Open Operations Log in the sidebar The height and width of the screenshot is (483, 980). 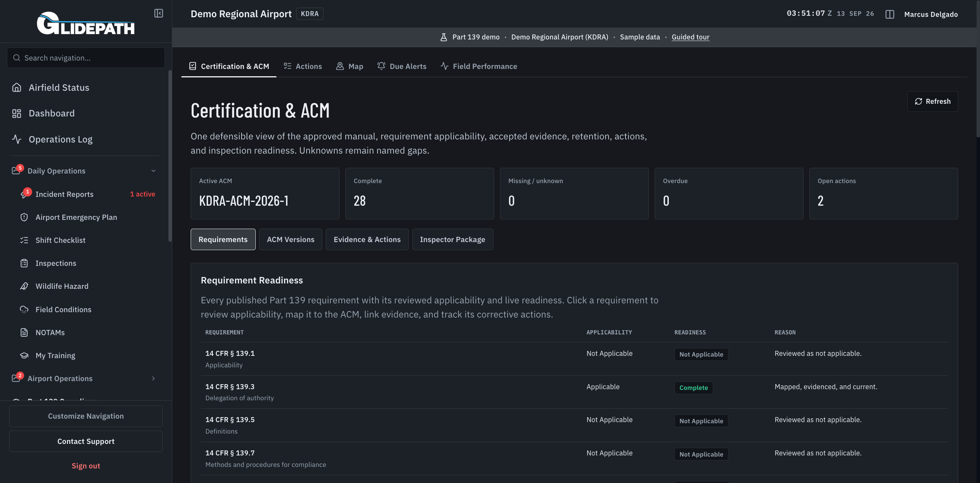coord(86,139)
